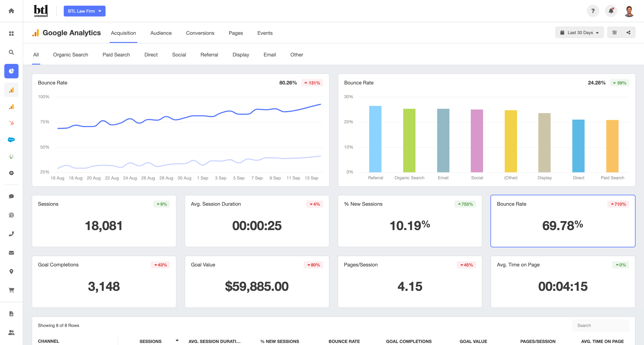This screenshot has width=644, height=345.
Task: Switch to the Conversions tab
Action: [x=200, y=33]
